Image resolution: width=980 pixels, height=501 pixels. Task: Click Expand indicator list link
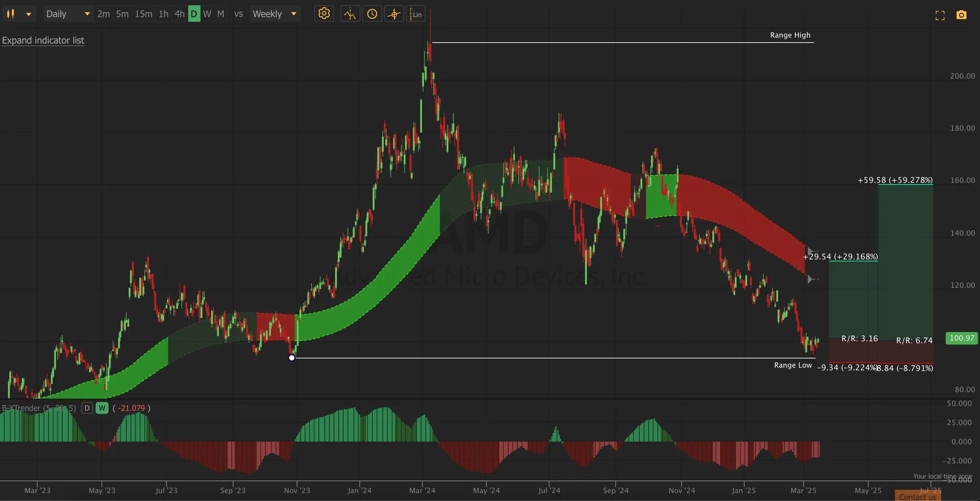[43, 40]
